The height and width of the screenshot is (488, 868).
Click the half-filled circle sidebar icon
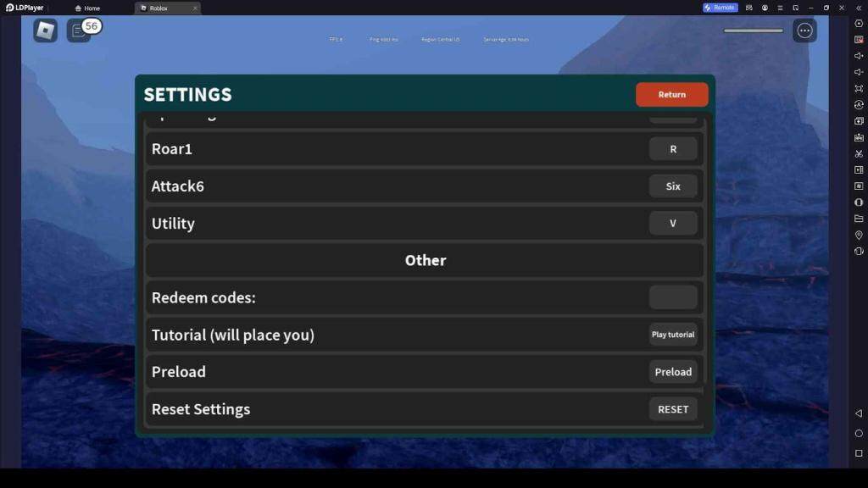(859, 202)
